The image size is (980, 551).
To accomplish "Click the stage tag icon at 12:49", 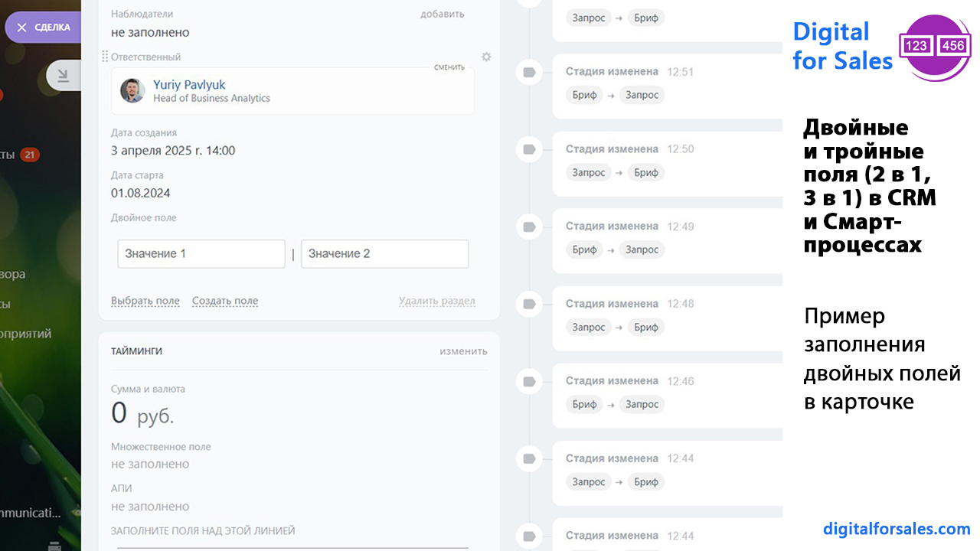I will [529, 227].
